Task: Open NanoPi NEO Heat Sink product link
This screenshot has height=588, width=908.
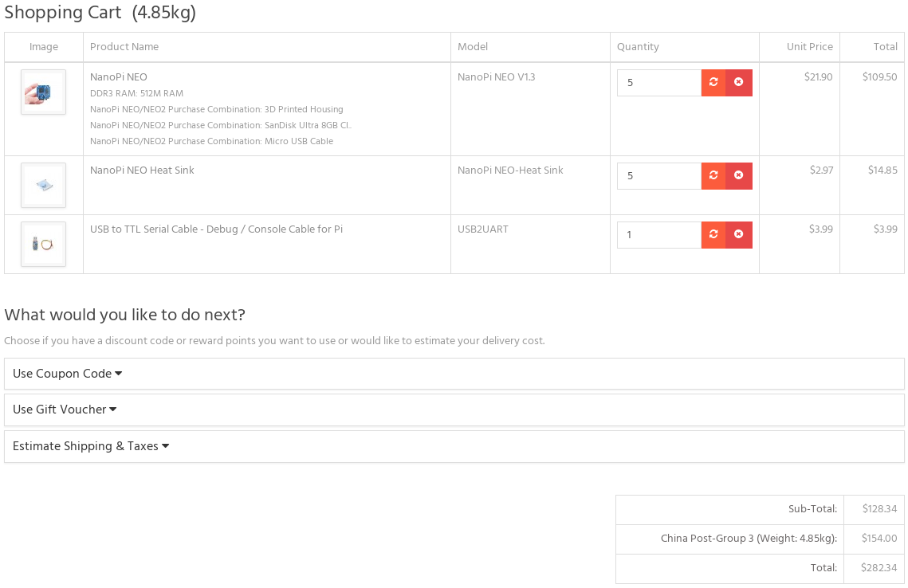Action: (142, 171)
